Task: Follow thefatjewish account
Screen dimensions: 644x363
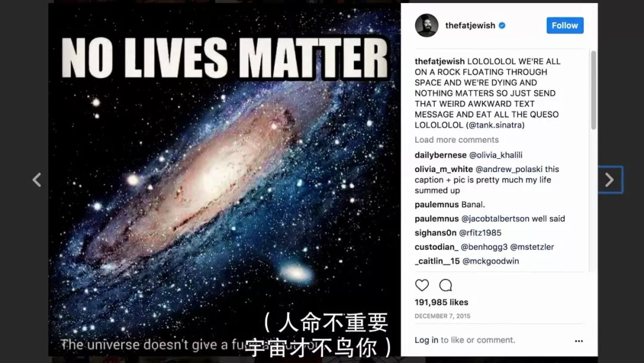Action: (x=565, y=26)
